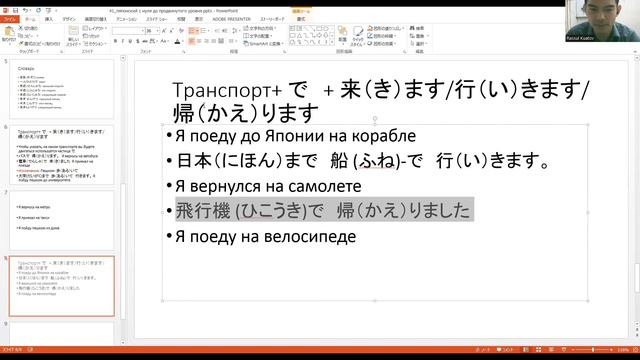Click the Shape Outline button
The width and height of the screenshot is (640, 360).
point(382,36)
